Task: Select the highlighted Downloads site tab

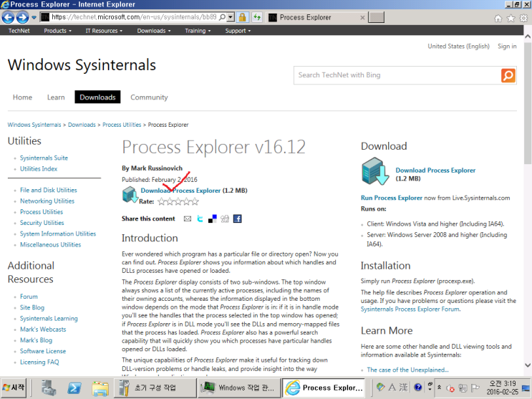Action: click(97, 97)
